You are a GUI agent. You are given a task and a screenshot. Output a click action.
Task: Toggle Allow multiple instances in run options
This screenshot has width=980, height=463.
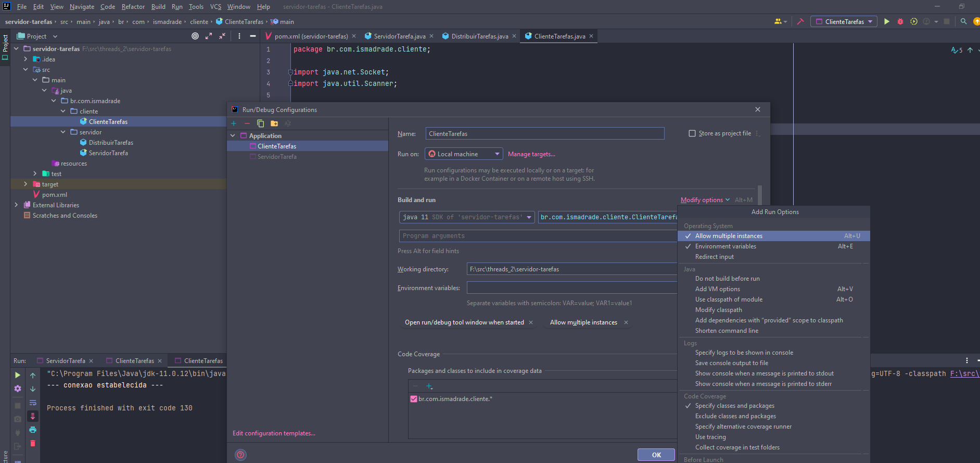point(774,236)
